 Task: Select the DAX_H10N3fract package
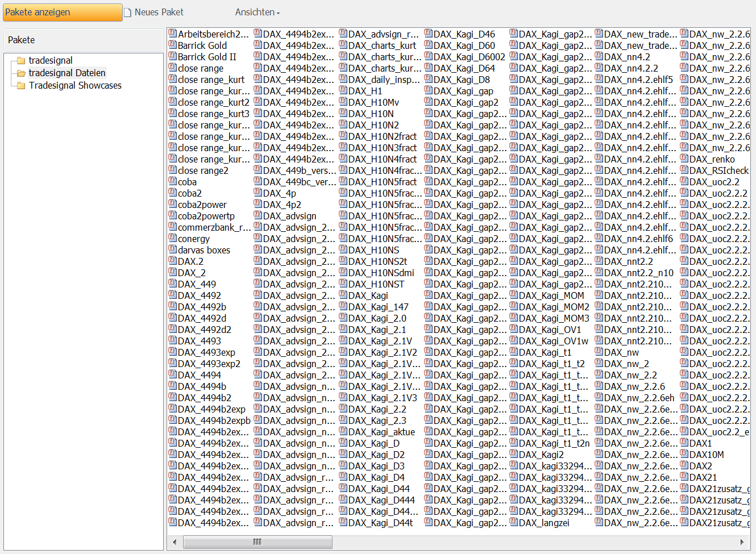(x=383, y=148)
